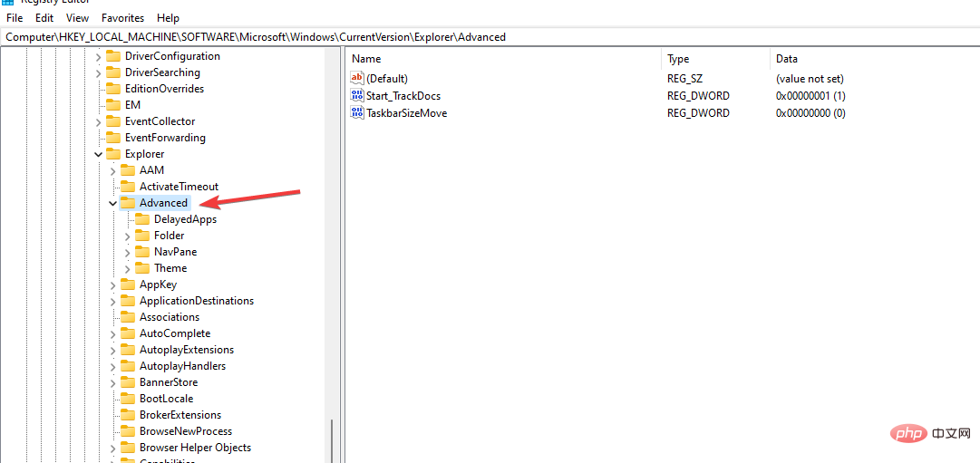Image resolution: width=980 pixels, height=463 pixels.
Task: Select the AAM folder icon
Action: coord(128,170)
